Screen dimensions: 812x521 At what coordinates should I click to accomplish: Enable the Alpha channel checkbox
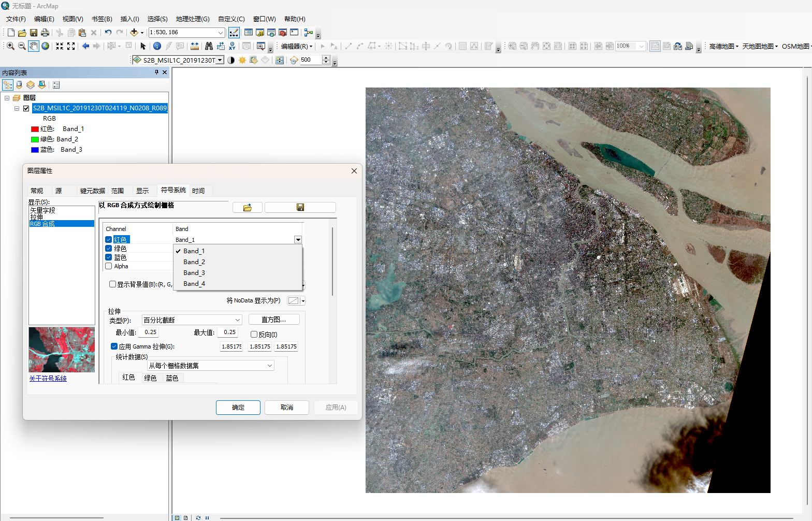(x=109, y=266)
